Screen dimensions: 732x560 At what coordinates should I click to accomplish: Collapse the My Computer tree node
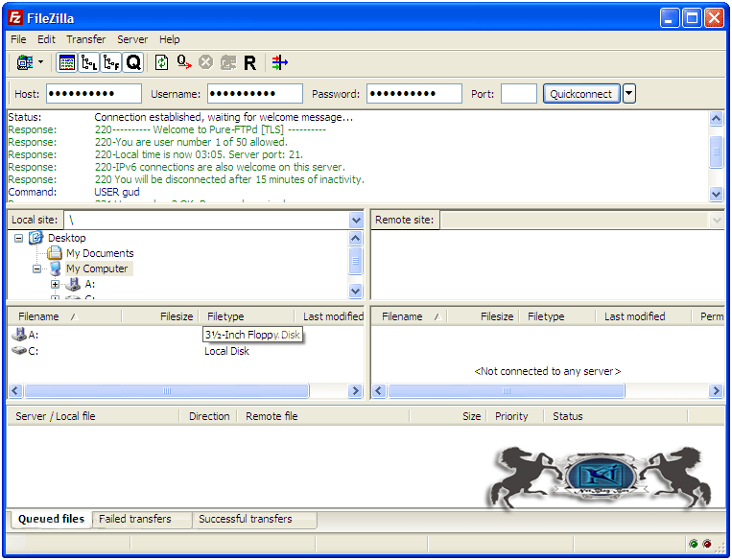[37, 269]
